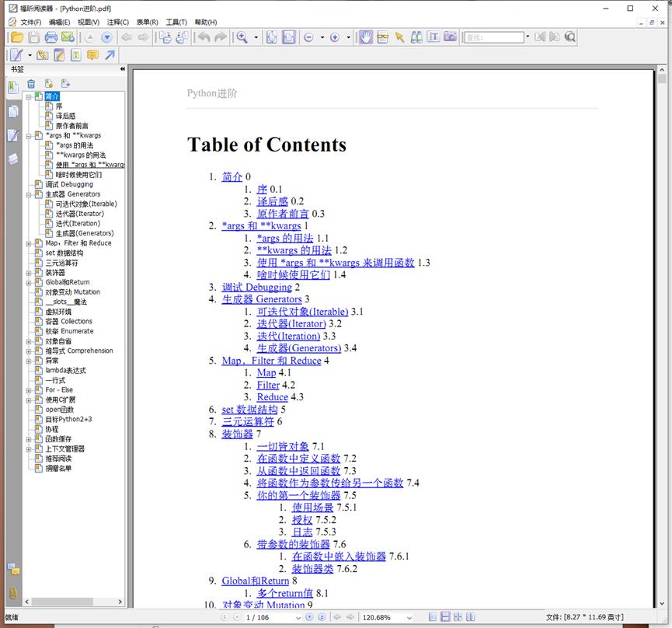The height and width of the screenshot is (628, 672).
Task: Click the Global和Return contents link
Action: [x=256, y=581]
